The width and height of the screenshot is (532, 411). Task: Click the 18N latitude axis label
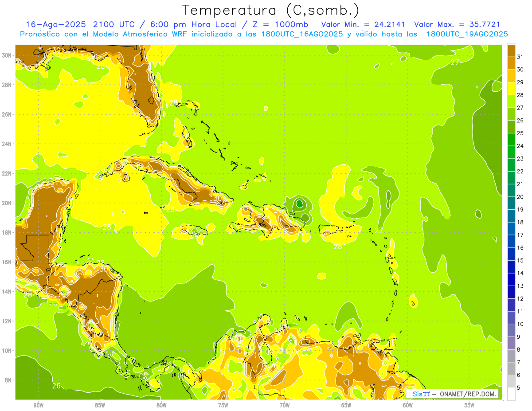(7, 232)
